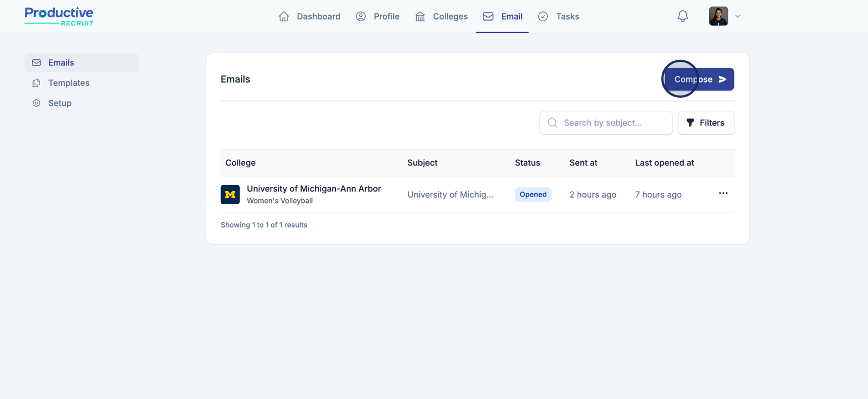Click the Compose button
Screen dimensions: 868x399
[x=699, y=79]
